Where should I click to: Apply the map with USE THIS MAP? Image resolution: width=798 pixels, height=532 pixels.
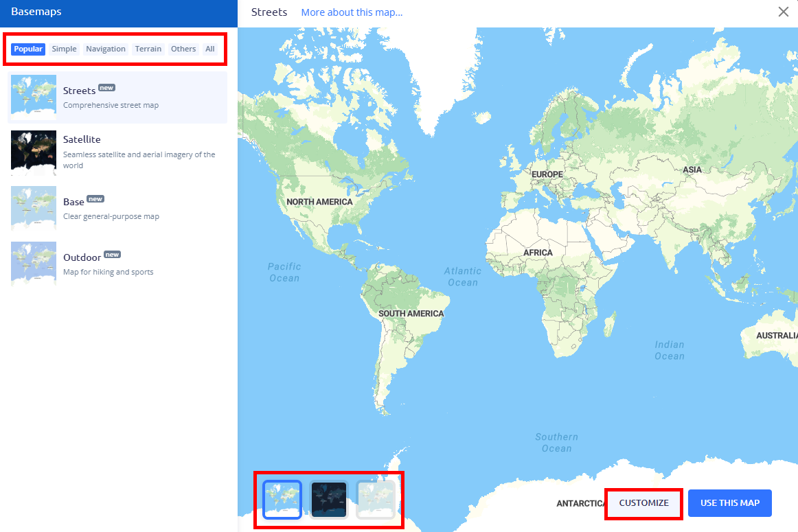(x=729, y=503)
